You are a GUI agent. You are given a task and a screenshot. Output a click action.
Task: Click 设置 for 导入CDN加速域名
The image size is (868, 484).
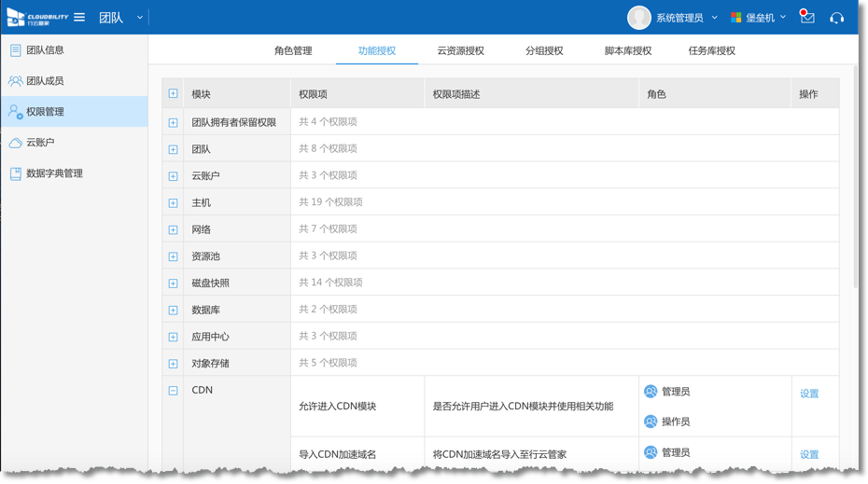(x=809, y=455)
